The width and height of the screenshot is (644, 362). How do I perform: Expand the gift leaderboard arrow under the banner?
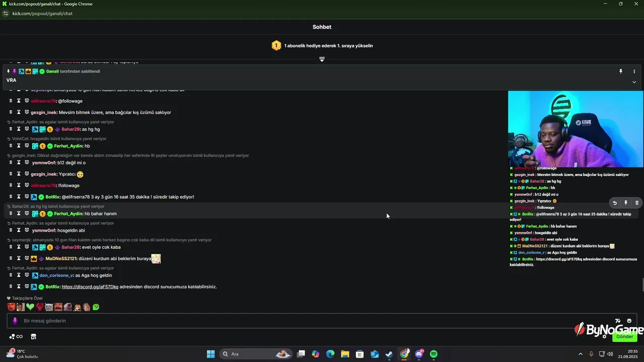[x=322, y=59]
